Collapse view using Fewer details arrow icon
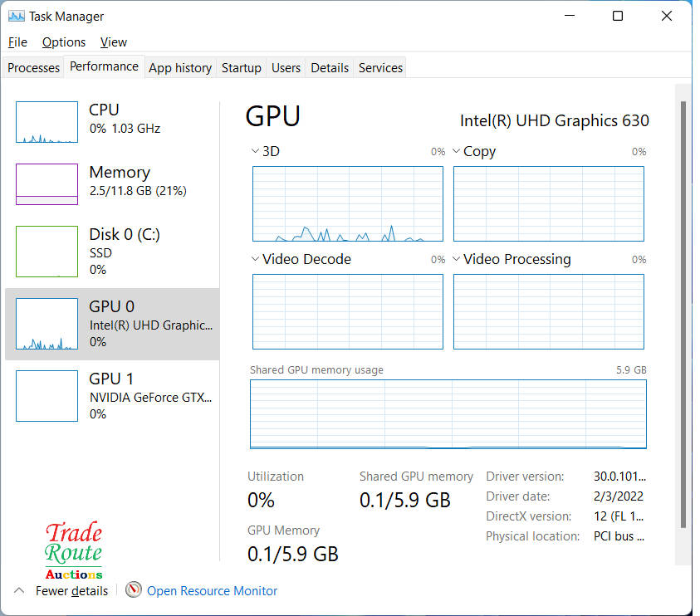Image resolution: width=700 pixels, height=616 pixels. (19, 590)
